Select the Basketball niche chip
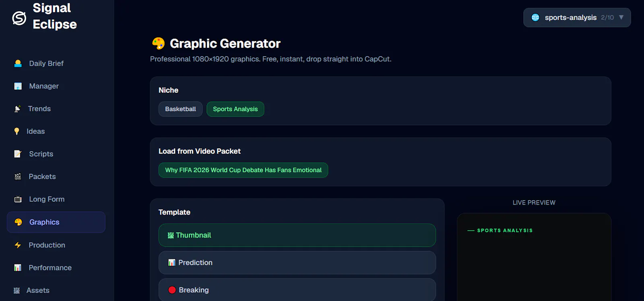Viewport: 644px width, 301px height. pyautogui.click(x=180, y=109)
